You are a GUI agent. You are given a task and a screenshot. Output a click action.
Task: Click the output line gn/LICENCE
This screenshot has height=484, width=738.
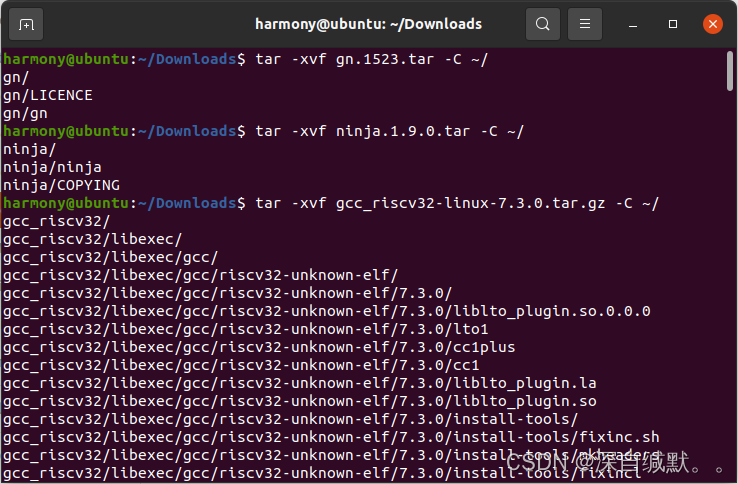48,96
